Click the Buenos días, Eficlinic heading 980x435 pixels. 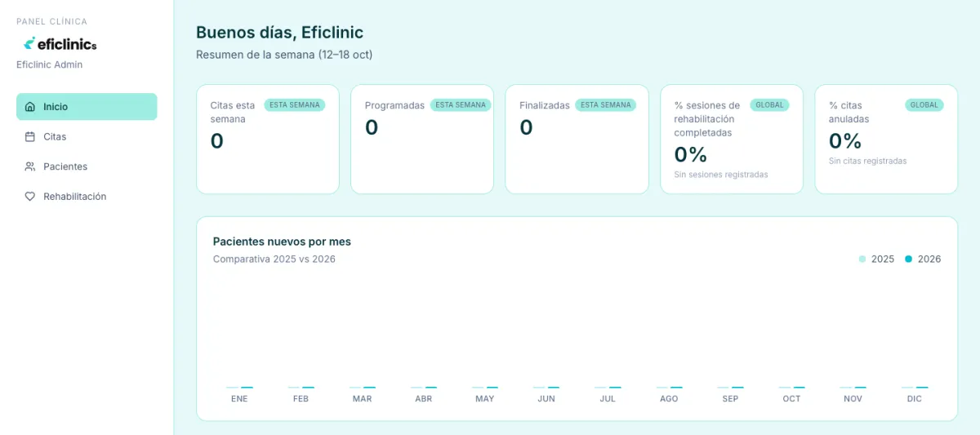pos(279,33)
